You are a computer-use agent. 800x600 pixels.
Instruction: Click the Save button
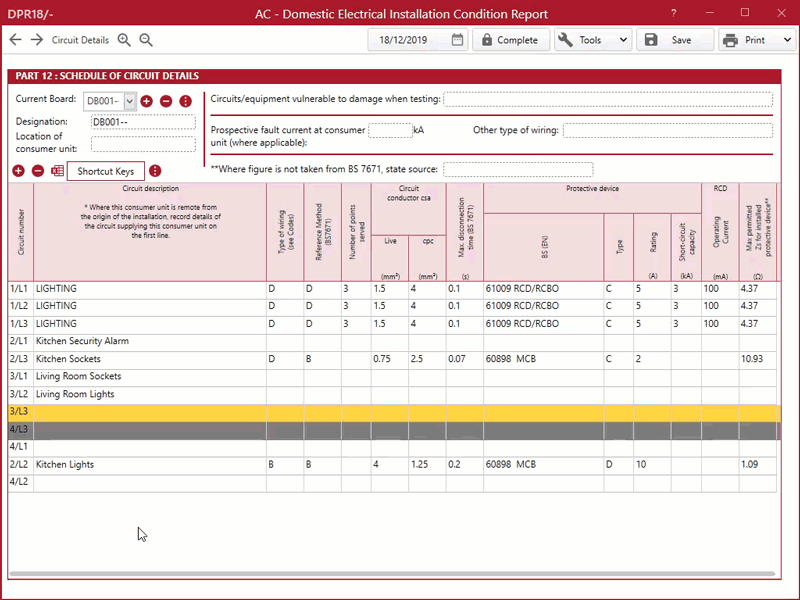[674, 40]
